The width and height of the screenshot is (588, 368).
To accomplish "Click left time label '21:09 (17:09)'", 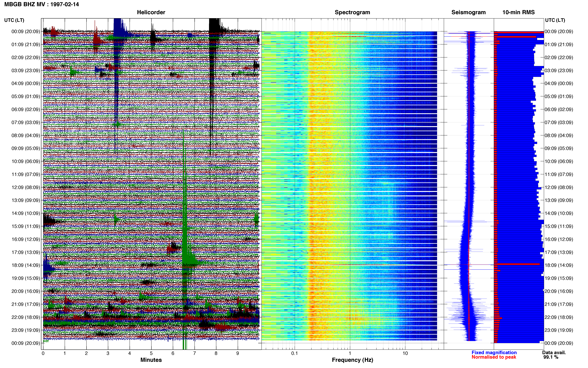I will tap(26, 304).
